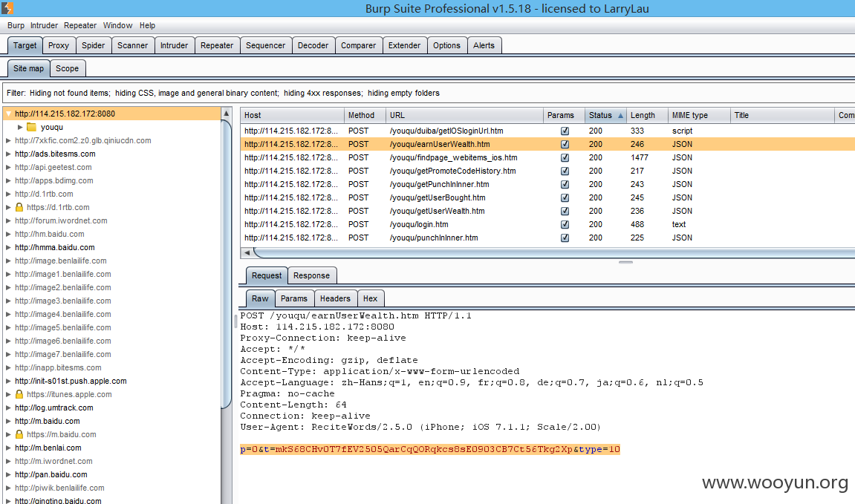The width and height of the screenshot is (855, 504).
Task: Switch to the Extender tab
Action: tap(404, 45)
